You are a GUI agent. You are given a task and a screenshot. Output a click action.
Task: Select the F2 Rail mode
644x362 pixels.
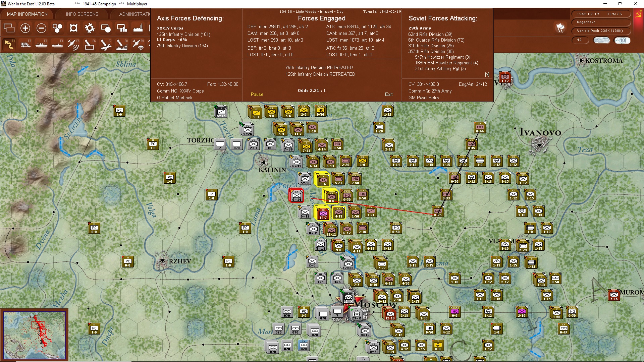(25, 44)
